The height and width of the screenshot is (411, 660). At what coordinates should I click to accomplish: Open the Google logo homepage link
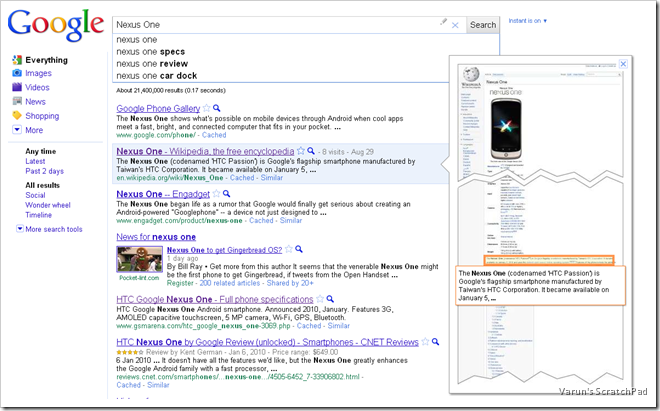point(56,25)
